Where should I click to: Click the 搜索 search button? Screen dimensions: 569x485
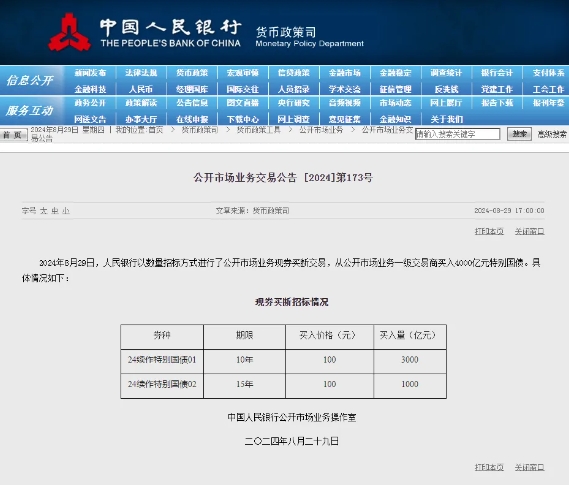tap(519, 134)
